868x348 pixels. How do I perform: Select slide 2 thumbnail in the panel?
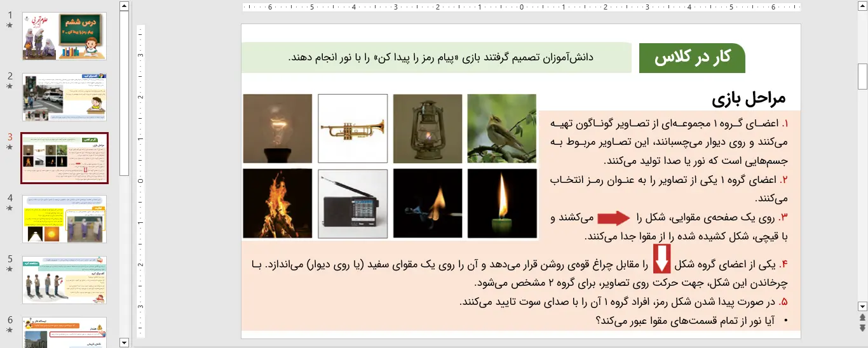click(x=64, y=97)
